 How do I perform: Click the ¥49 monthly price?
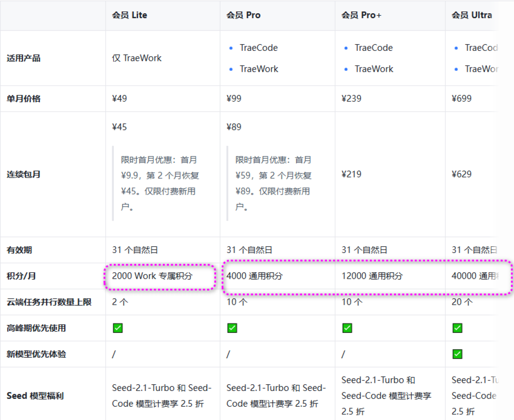[x=119, y=98]
